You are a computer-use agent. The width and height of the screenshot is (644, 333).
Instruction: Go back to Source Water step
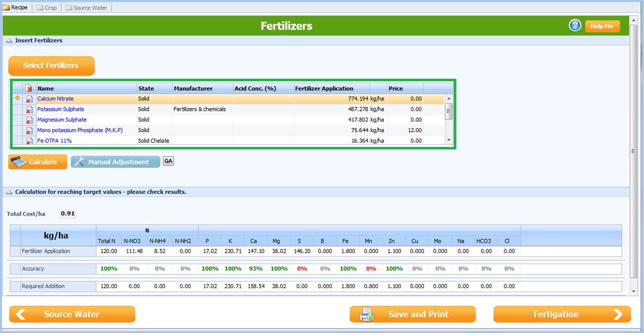pyautogui.click(x=72, y=314)
